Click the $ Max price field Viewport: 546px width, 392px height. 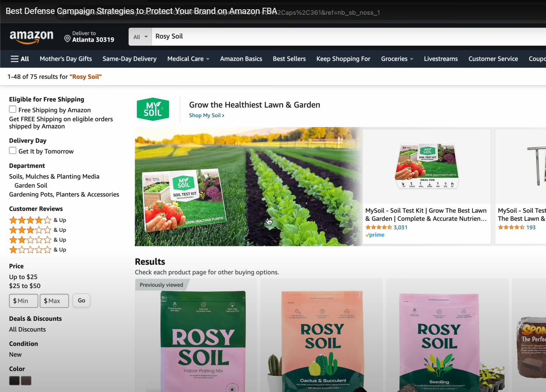pyautogui.click(x=54, y=301)
